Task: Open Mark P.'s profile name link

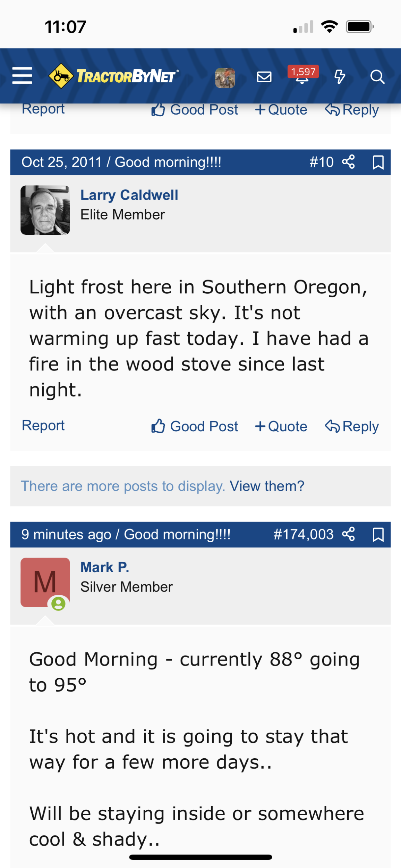Action: 104,567
